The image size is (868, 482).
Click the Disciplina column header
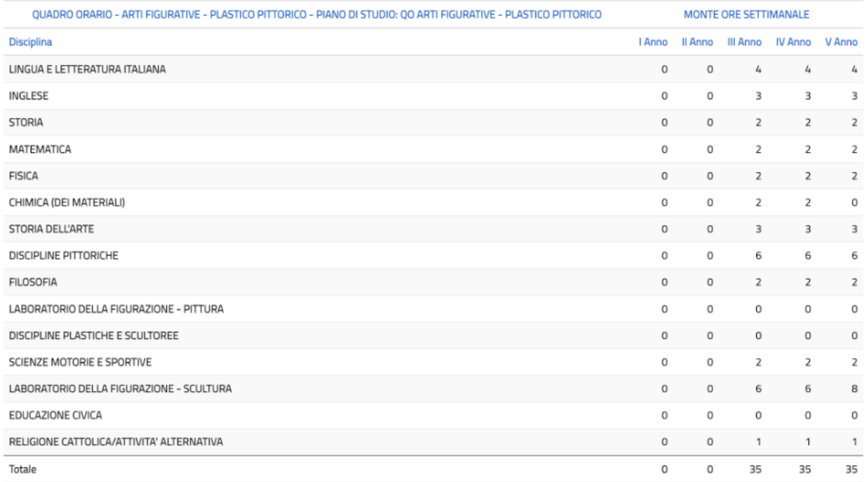pyautogui.click(x=30, y=42)
